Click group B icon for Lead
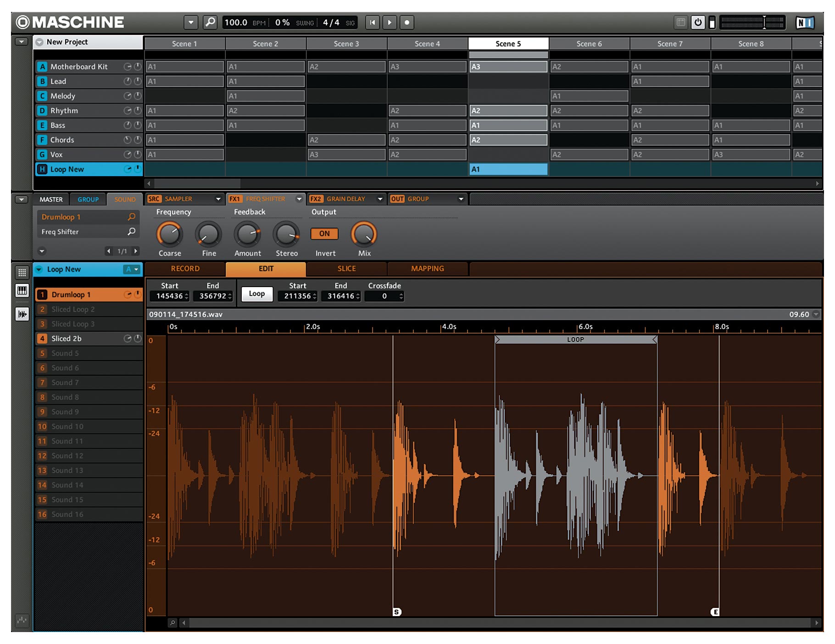The height and width of the screenshot is (644, 835). [x=42, y=81]
